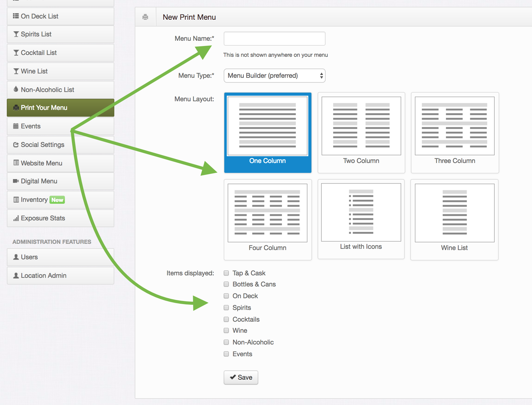Open the On Deck List sidebar item
Image resolution: width=532 pixels, height=405 pixels.
[61, 16]
